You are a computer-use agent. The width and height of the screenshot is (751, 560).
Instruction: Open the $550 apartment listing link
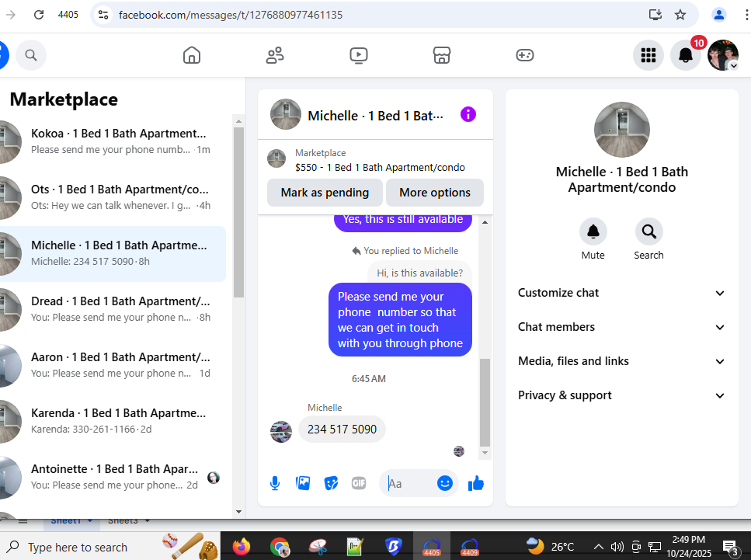pyautogui.click(x=380, y=167)
